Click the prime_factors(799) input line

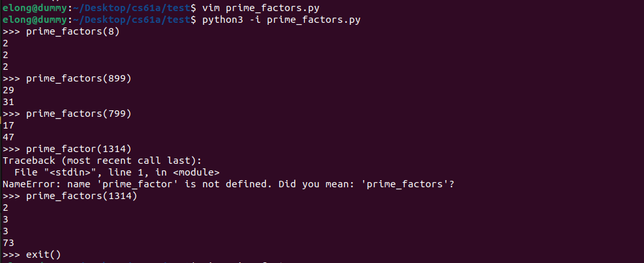[x=78, y=114]
